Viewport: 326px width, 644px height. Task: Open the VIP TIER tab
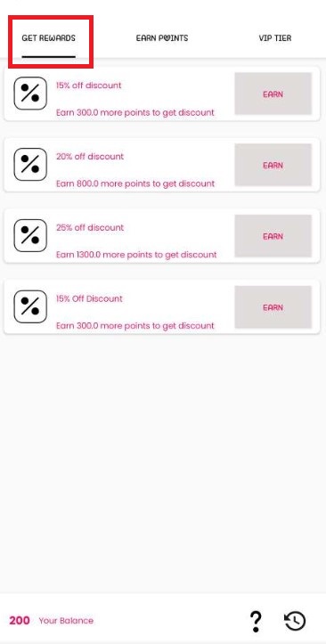pyautogui.click(x=275, y=38)
